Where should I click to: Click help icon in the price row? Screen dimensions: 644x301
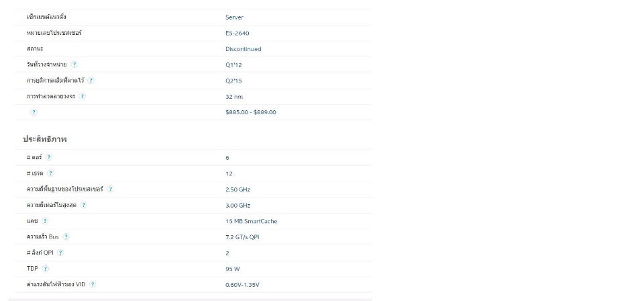(34, 112)
